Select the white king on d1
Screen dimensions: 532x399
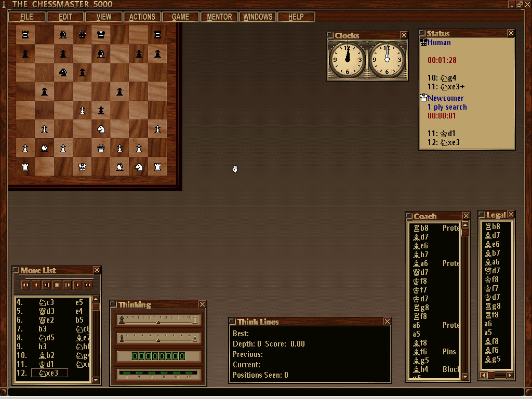coord(82,167)
